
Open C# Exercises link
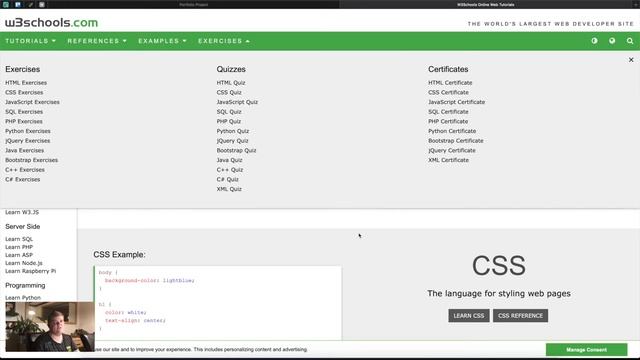pos(22,179)
